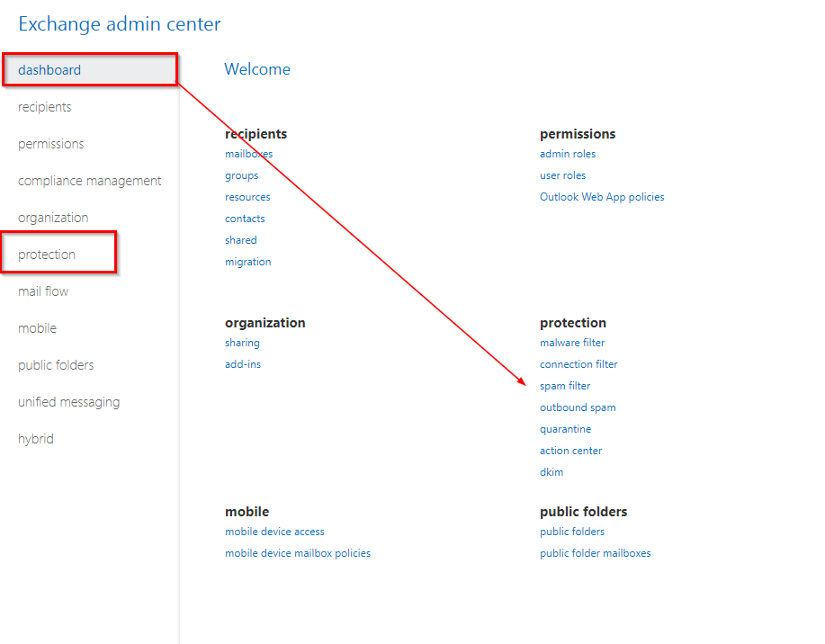825x644 pixels.
Task: Open the public folder mailboxes link
Action: pos(595,553)
